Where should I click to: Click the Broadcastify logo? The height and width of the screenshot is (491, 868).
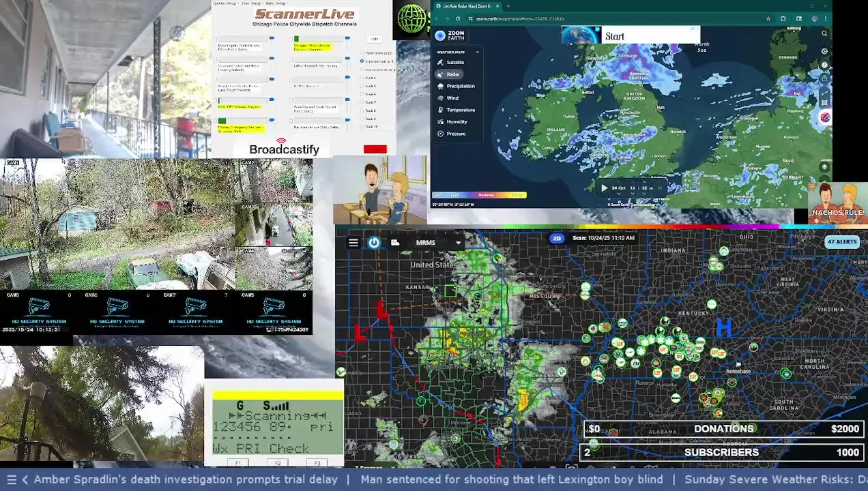click(284, 147)
